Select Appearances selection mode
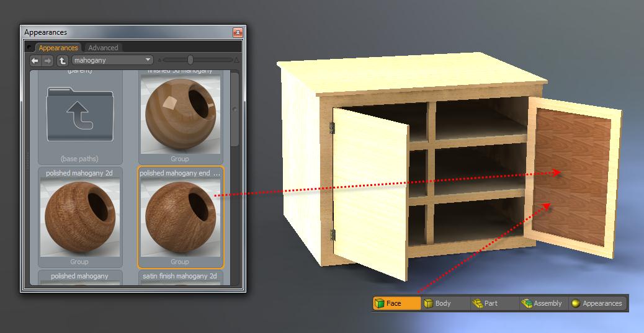The image size is (644, 333). 598,303
